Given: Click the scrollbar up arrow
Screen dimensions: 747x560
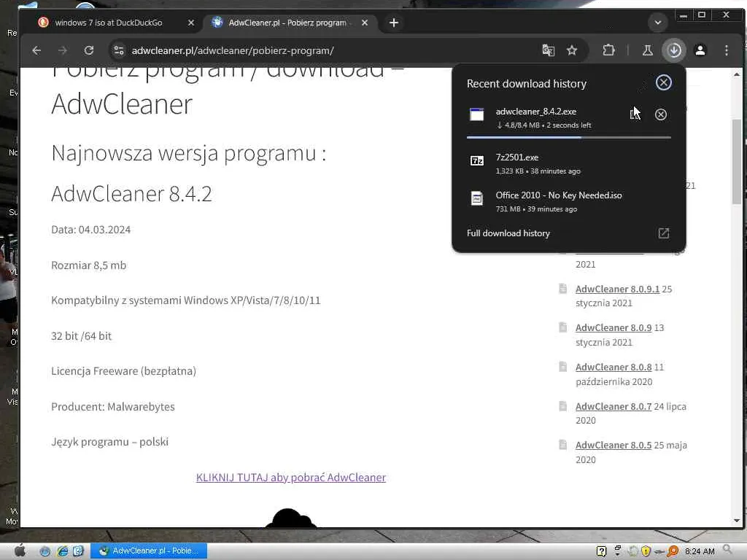Looking at the screenshot, I should coord(737,75).
